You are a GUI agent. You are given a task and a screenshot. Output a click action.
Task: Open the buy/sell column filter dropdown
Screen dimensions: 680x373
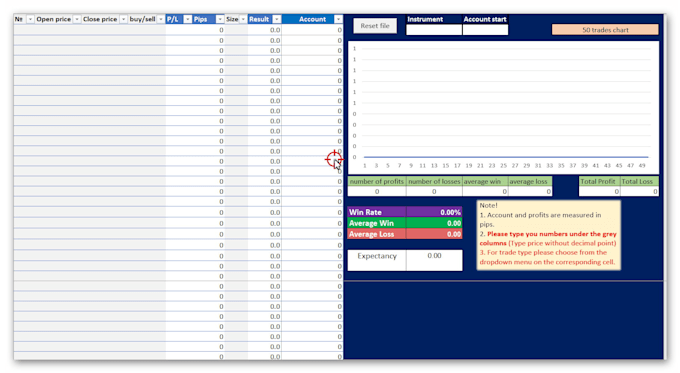click(x=161, y=19)
